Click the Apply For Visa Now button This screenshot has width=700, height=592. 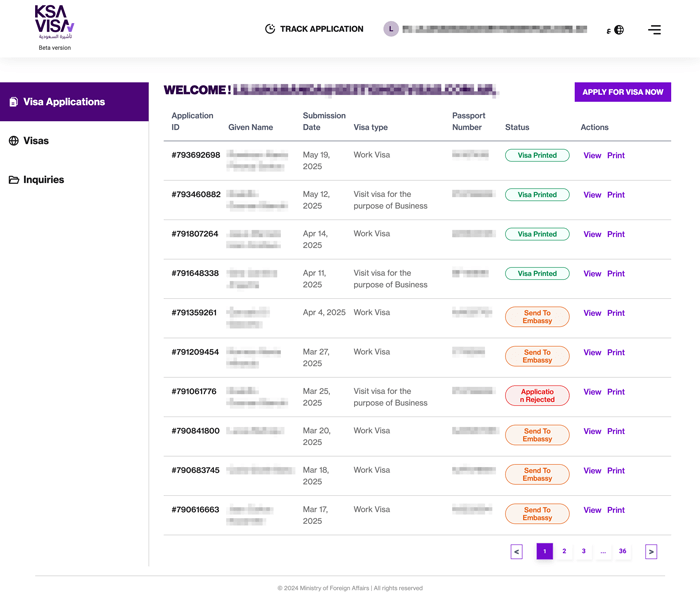tap(622, 92)
